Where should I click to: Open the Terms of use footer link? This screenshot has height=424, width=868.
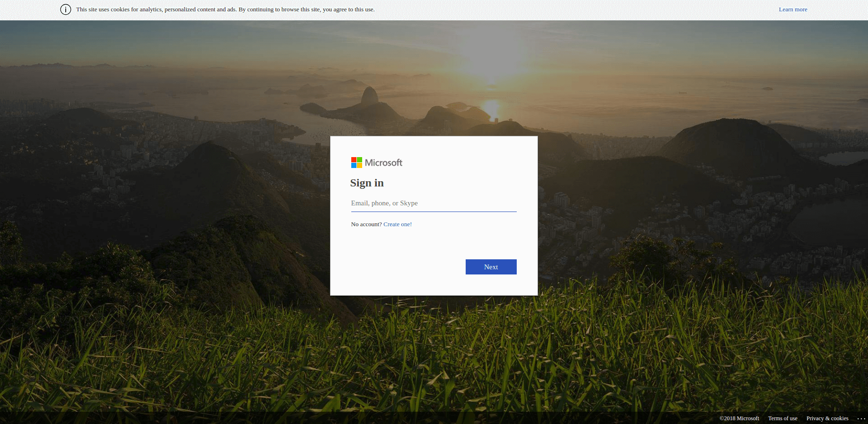click(782, 418)
